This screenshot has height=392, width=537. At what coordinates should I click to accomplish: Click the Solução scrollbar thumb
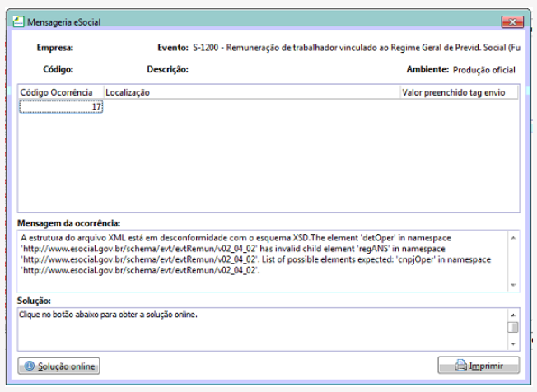pyautogui.click(x=513, y=327)
